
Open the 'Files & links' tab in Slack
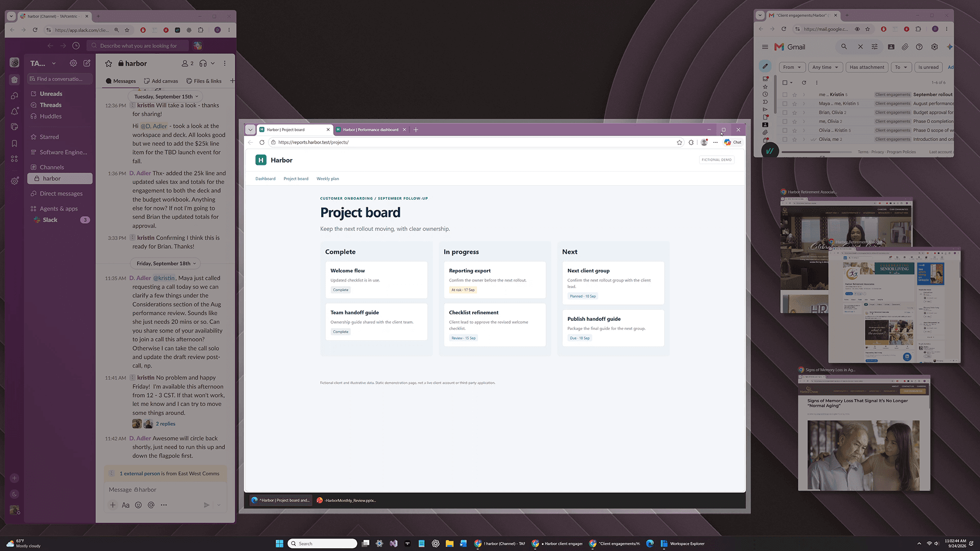coord(204,81)
